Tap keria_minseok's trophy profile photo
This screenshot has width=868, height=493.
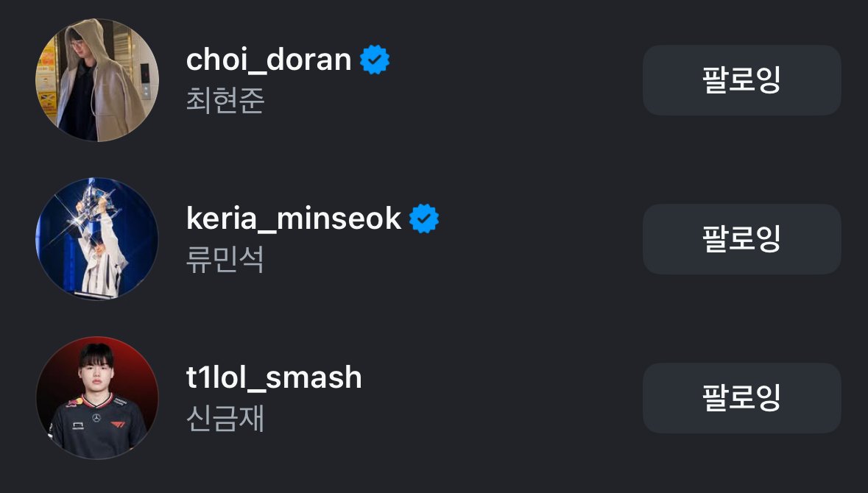[x=97, y=239]
